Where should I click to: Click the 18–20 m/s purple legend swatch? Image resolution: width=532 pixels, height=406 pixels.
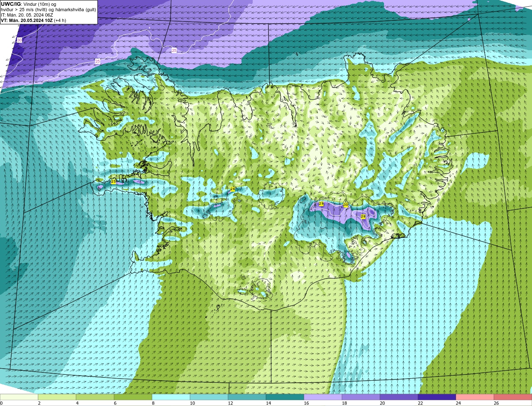361,397
